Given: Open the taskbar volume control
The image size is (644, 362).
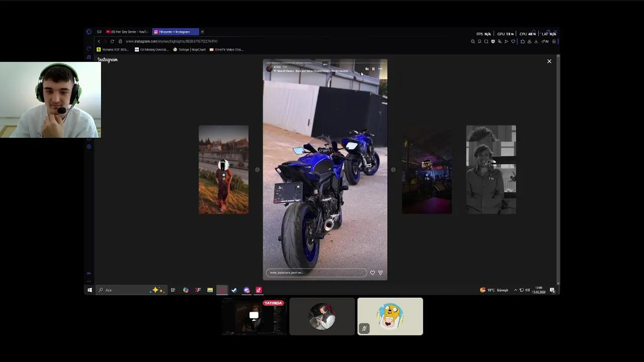Looking at the screenshot, I should (528, 290).
